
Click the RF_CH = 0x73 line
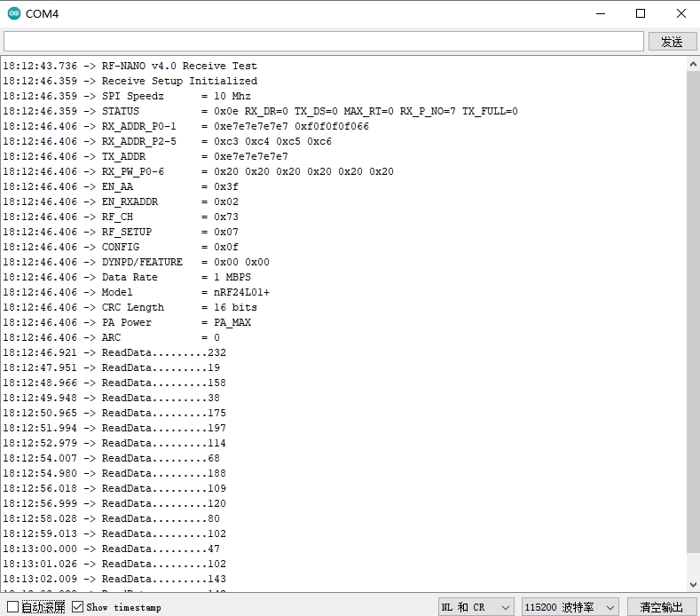pos(121,217)
